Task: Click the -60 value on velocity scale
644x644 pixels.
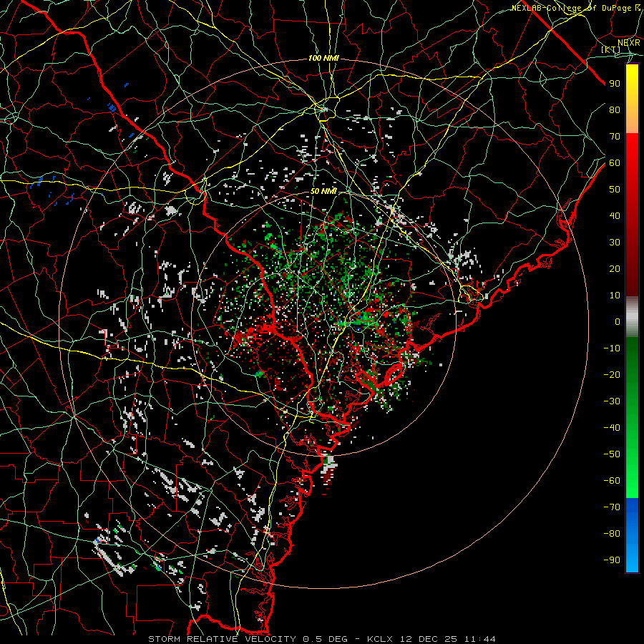Action: [612, 481]
